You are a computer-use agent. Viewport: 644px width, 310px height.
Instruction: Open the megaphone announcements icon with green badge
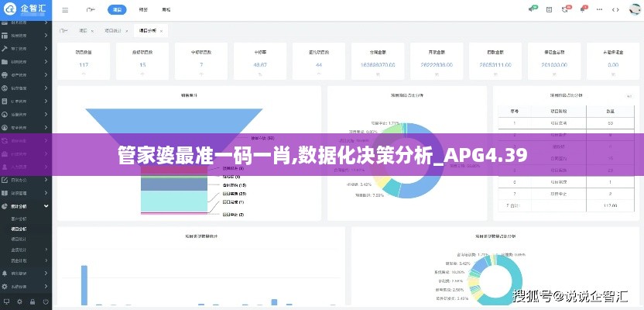(x=533, y=9)
